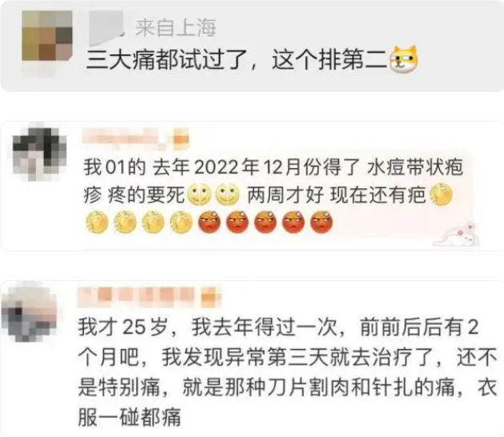The image size is (504, 437).
Task: Click the crying emoji after 现在还有疤
Action: coord(441,194)
